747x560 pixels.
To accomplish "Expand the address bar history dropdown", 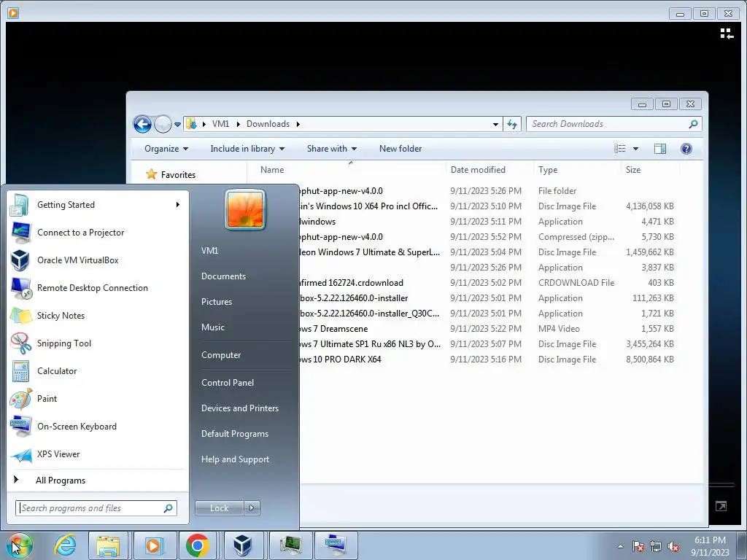I will [x=495, y=124].
